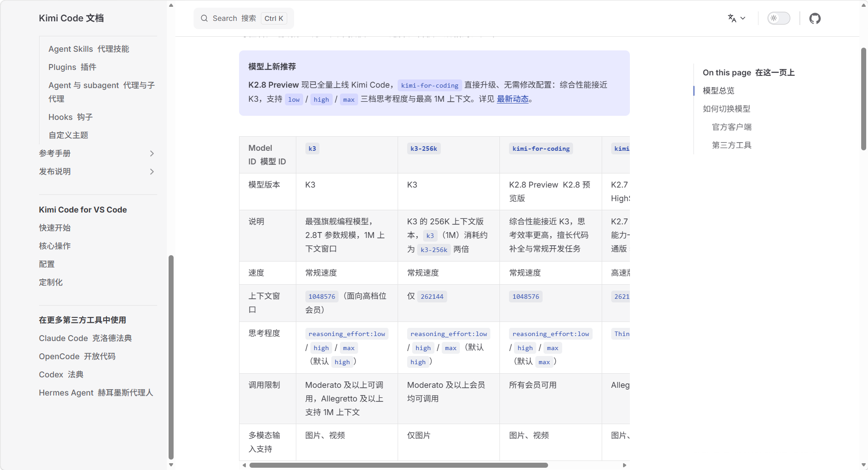Click kimi-for-coding model ID table header

click(541, 148)
